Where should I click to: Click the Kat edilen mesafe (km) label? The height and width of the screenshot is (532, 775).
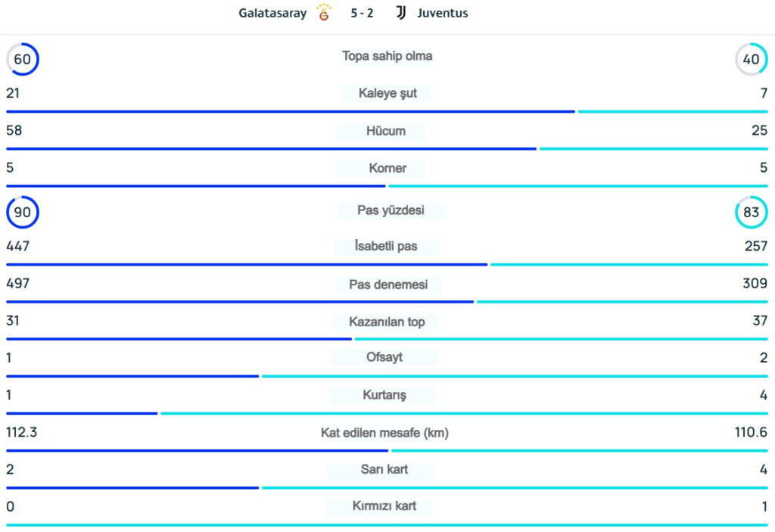(384, 433)
